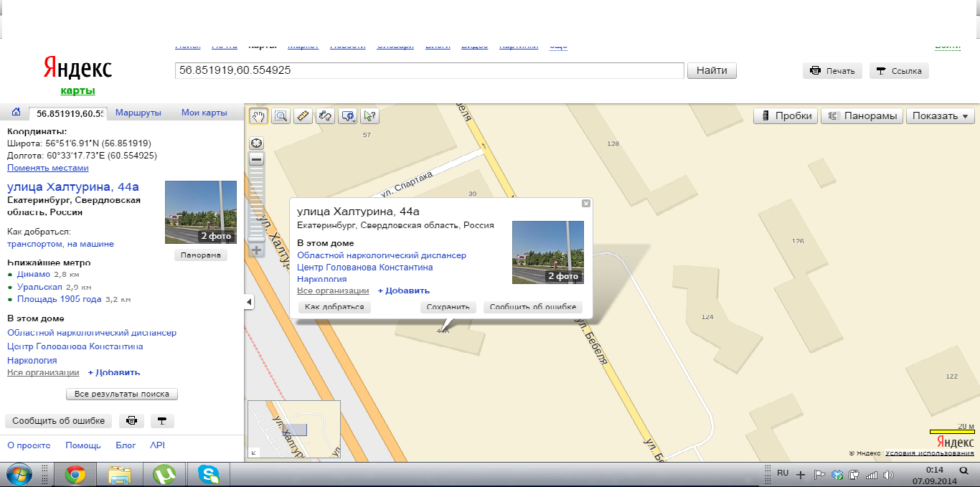Click the locate-me compass button
Screen dimensions: 980x487
(x=257, y=143)
